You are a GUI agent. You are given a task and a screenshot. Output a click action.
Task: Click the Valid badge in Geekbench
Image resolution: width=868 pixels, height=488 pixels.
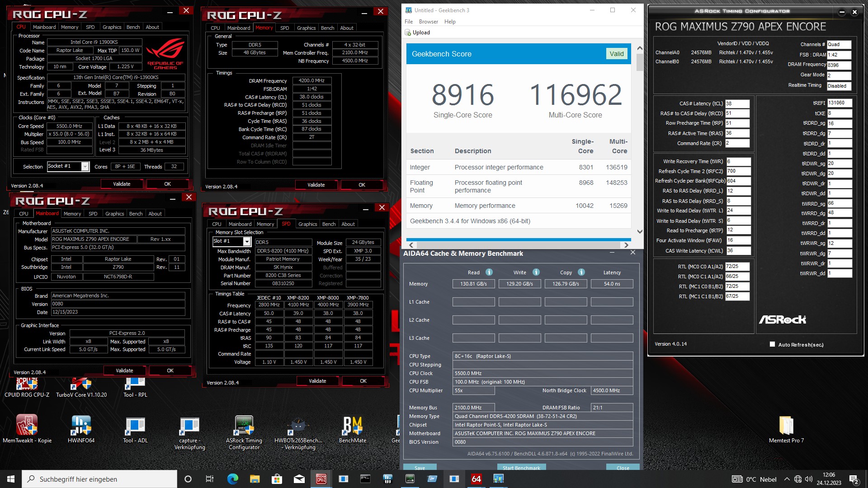(617, 54)
